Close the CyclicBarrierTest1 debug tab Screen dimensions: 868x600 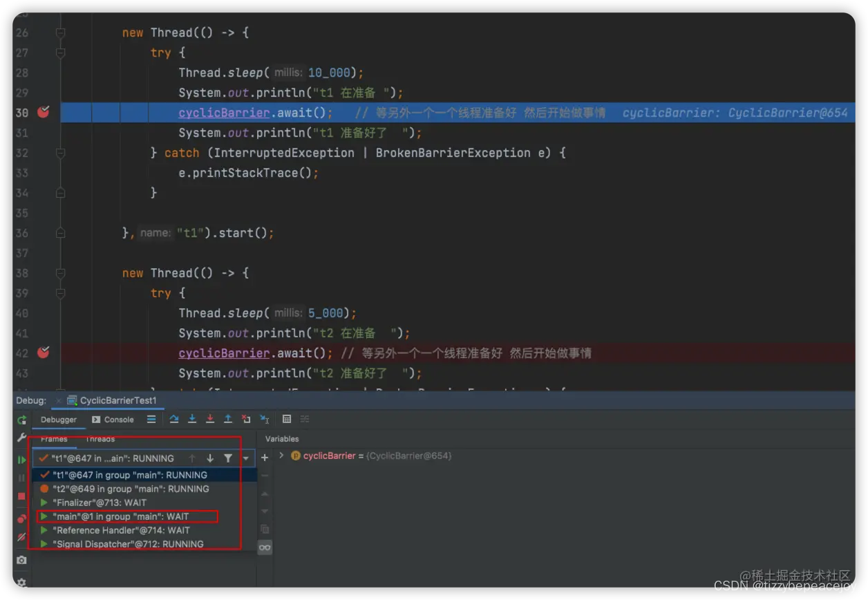59,401
